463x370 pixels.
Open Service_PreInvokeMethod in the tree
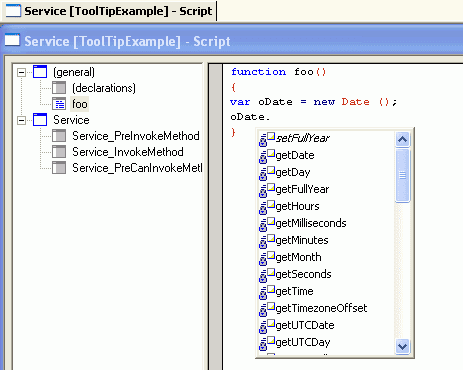point(136,136)
